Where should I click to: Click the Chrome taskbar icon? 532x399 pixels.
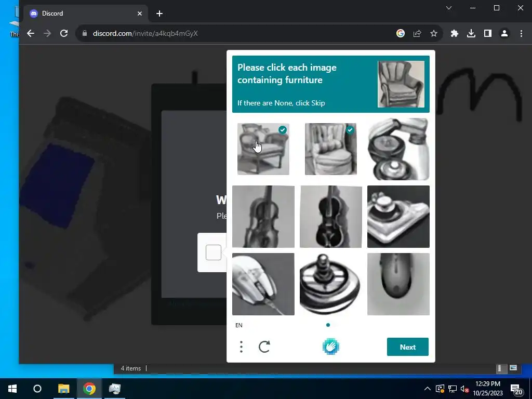[89, 389]
